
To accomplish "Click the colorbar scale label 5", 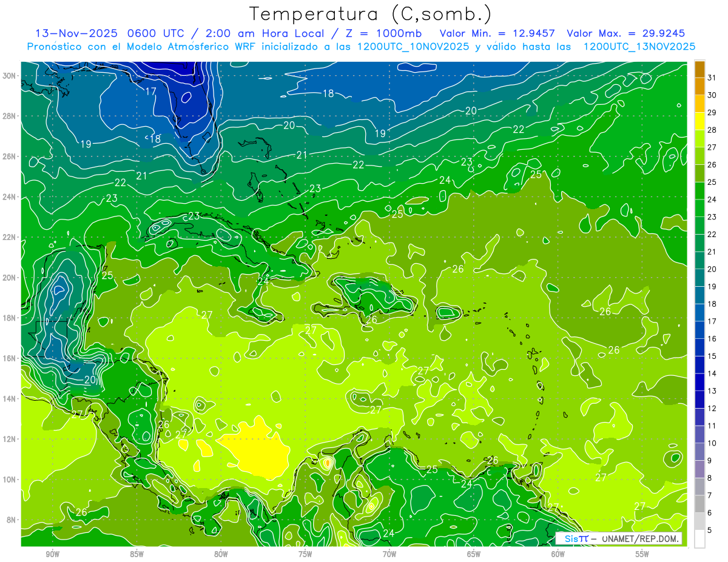I will pyautogui.click(x=710, y=530).
